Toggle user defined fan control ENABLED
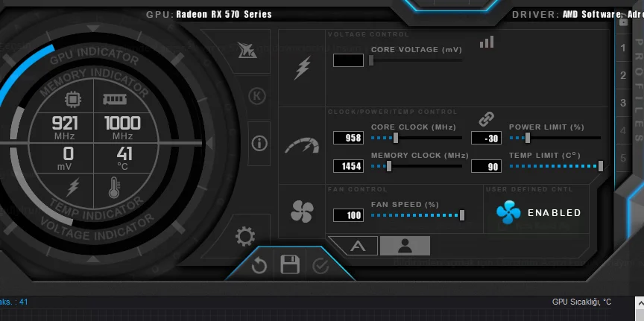 point(538,212)
